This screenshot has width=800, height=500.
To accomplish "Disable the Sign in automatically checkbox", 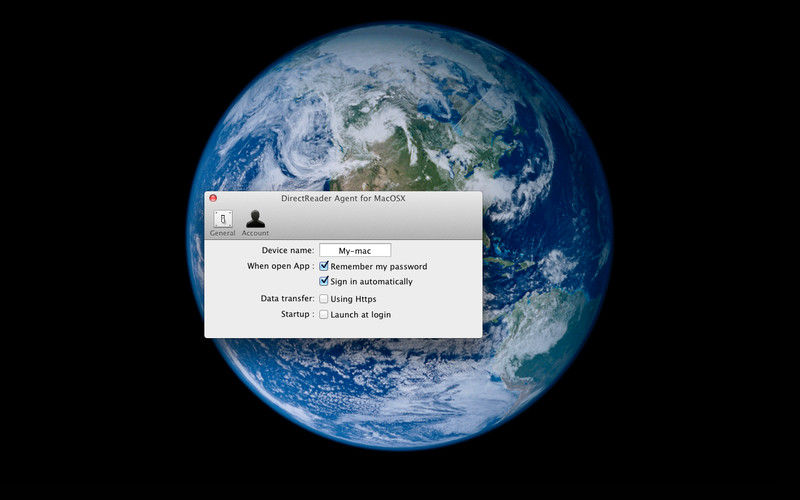I will 324,282.
